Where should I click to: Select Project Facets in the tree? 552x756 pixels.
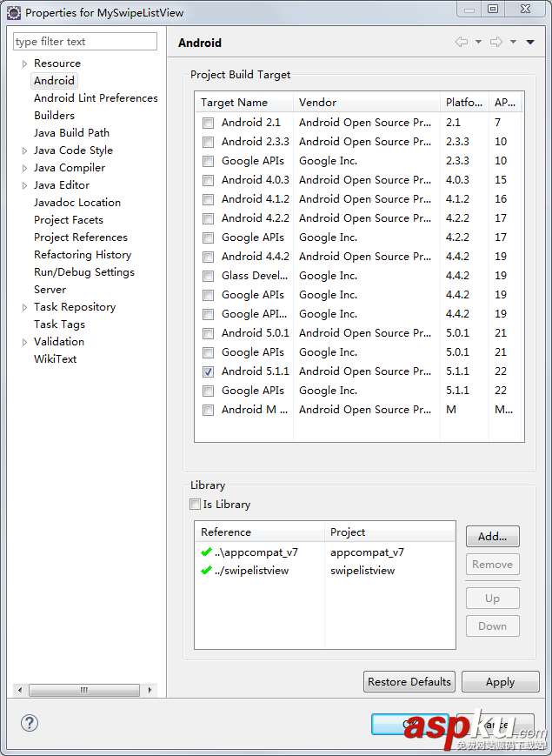click(69, 220)
